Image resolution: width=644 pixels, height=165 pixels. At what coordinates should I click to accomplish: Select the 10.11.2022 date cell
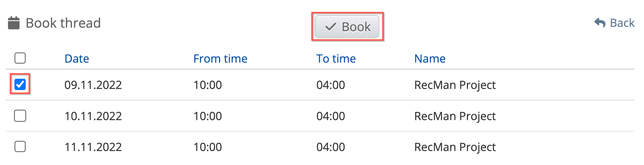point(93,116)
